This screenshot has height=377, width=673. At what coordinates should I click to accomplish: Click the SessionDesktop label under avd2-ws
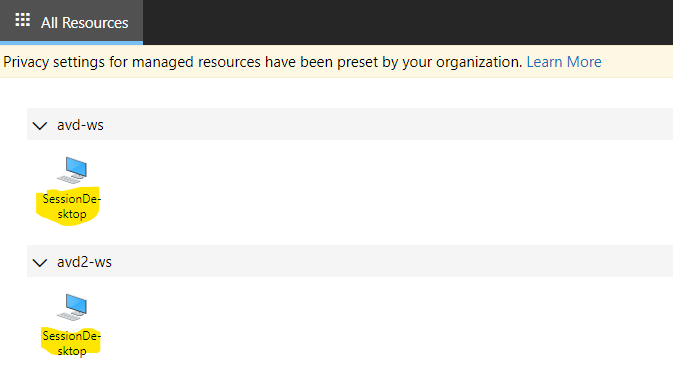click(71, 344)
